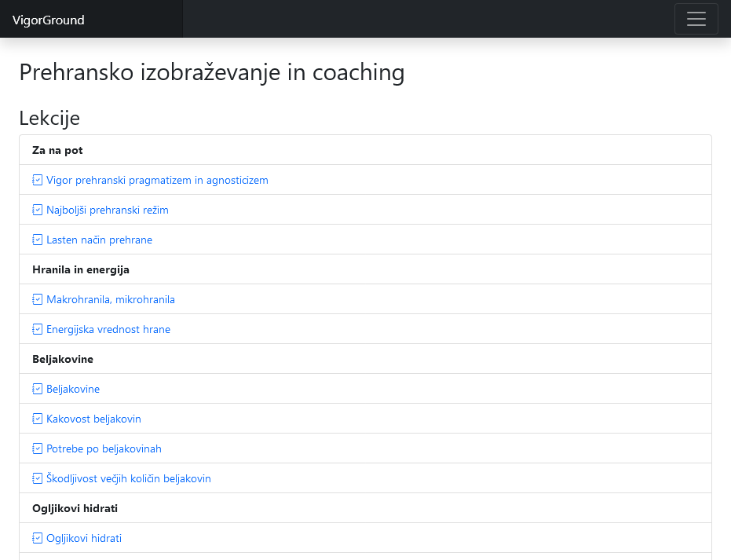Open Energijska vrednost hrane lesson
731x560 pixels.
[108, 329]
